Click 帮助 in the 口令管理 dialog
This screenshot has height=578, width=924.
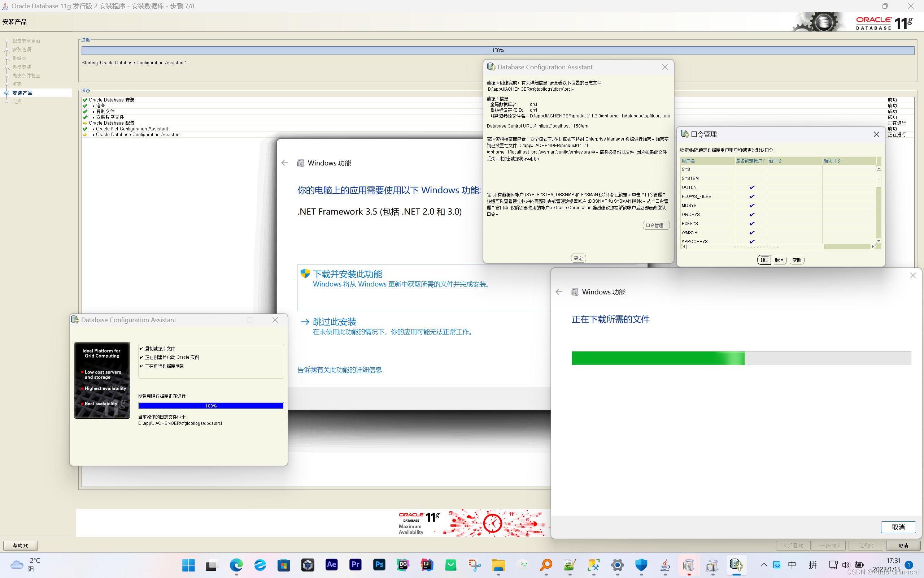[797, 260]
